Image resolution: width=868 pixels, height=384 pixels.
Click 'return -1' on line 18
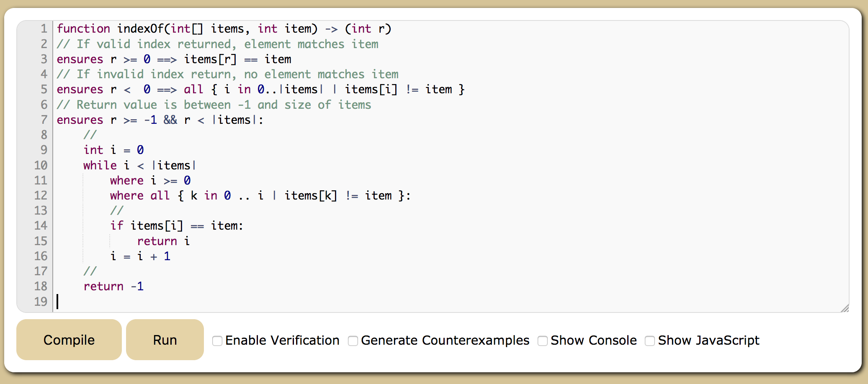point(113,286)
